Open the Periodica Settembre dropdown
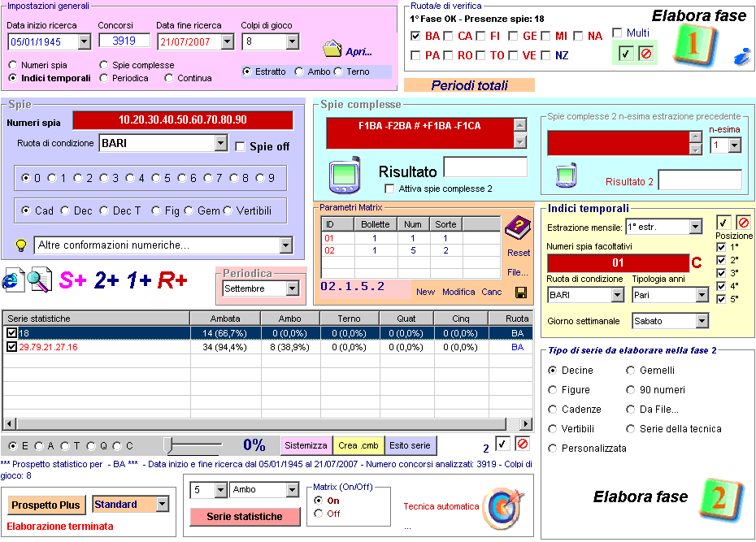The width and height of the screenshot is (756, 542). pos(292,288)
